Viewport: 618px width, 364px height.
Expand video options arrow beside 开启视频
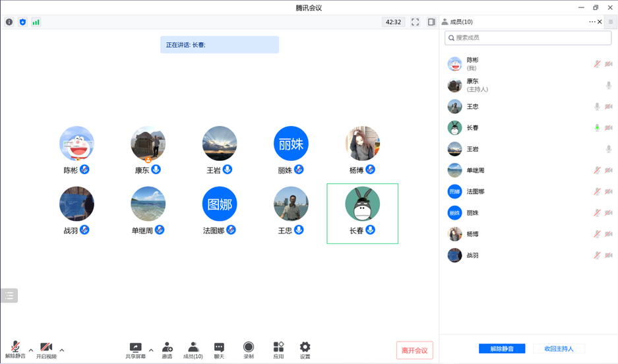click(x=62, y=350)
